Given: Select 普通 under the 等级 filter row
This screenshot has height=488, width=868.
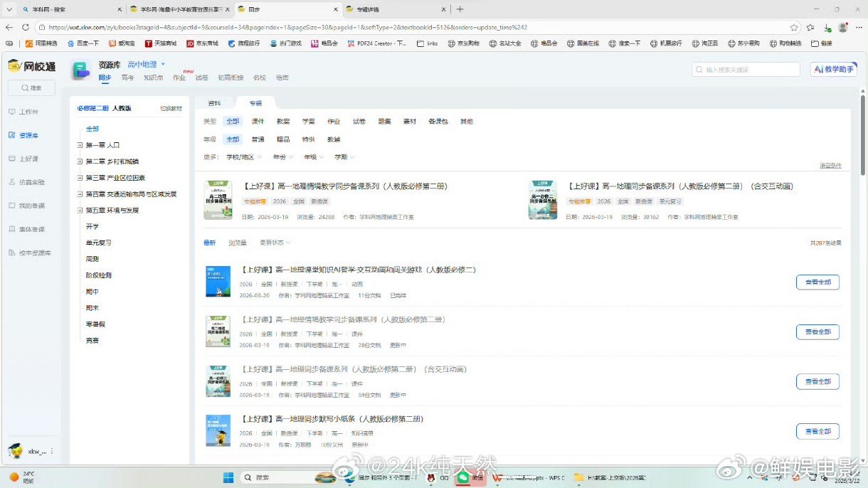Looking at the screenshot, I should 258,139.
